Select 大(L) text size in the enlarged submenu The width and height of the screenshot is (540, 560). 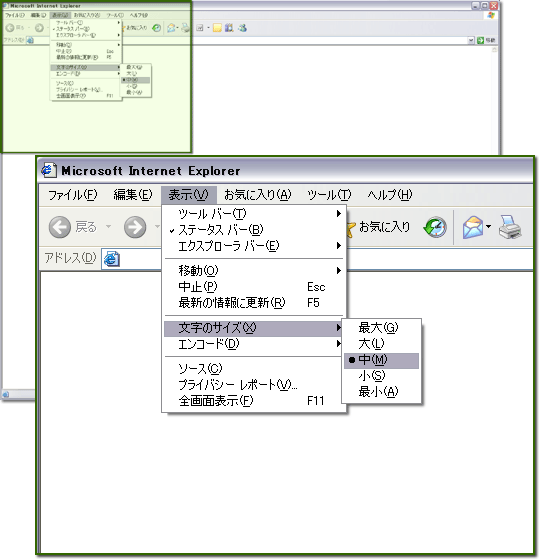click(381, 344)
